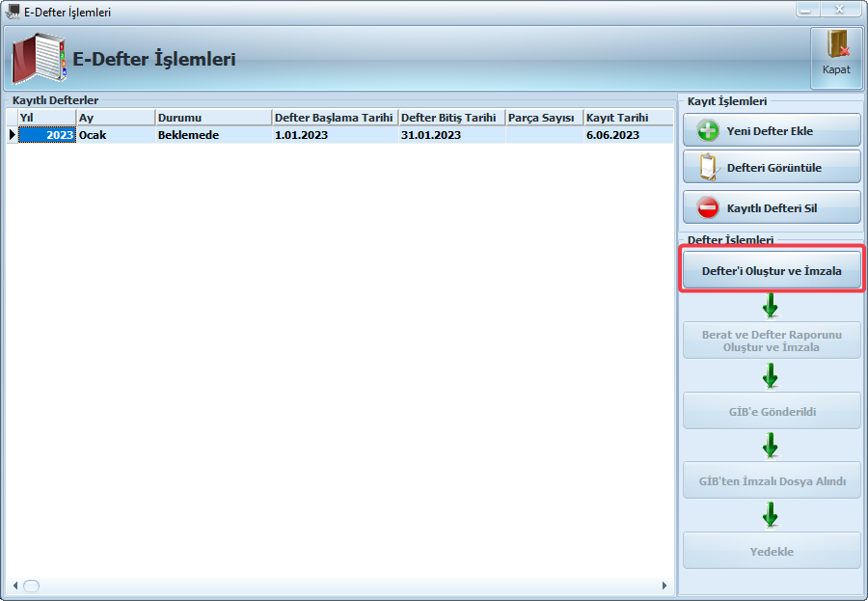
Task: Click the Beklemede status cell
Action: coord(214,135)
